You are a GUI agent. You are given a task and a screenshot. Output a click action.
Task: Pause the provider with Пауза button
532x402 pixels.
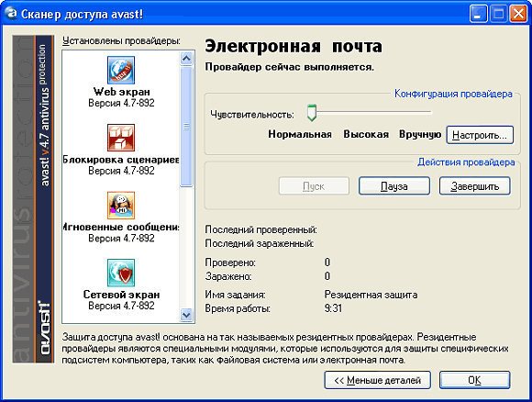pos(394,186)
